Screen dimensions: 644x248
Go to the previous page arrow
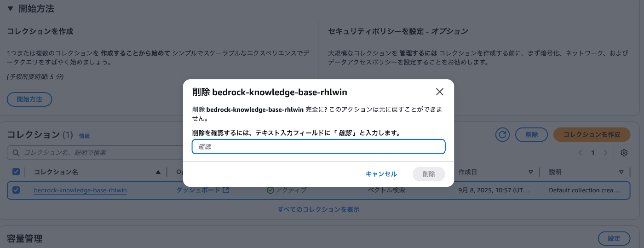[x=581, y=153]
